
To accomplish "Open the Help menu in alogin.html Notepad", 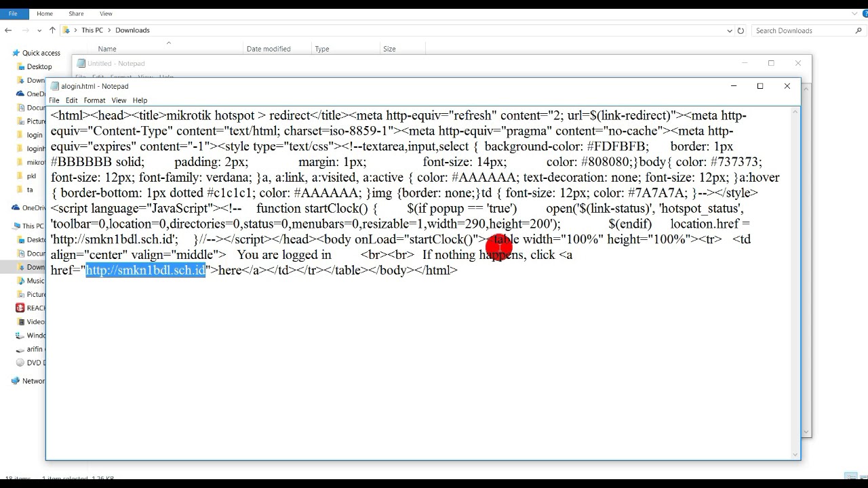I will [140, 100].
